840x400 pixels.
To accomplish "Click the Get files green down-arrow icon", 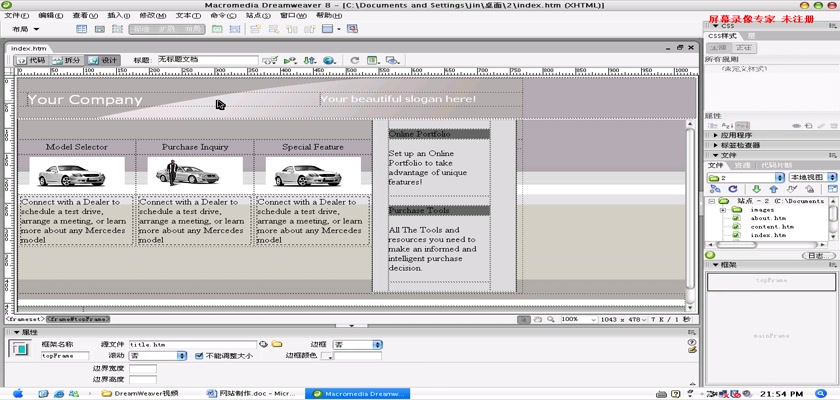I will [756, 189].
